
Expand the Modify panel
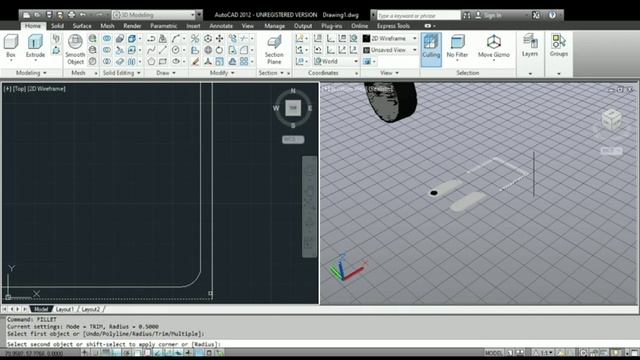[222, 73]
